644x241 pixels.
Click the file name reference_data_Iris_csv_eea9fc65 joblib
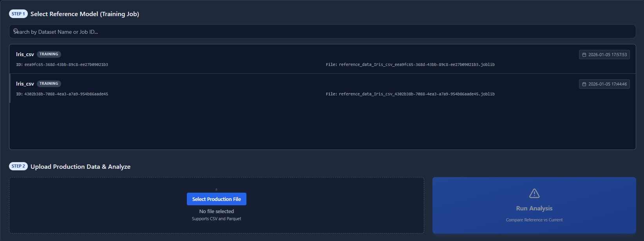(x=416, y=64)
